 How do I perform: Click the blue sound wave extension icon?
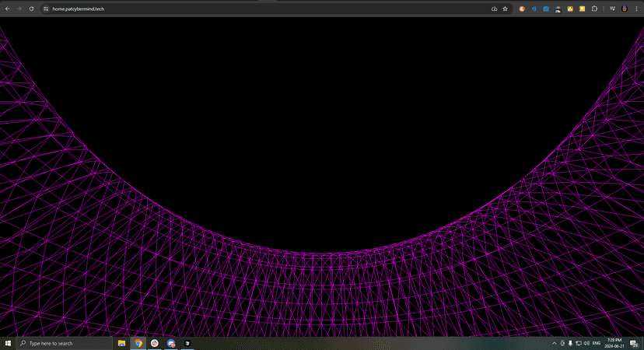(x=534, y=9)
